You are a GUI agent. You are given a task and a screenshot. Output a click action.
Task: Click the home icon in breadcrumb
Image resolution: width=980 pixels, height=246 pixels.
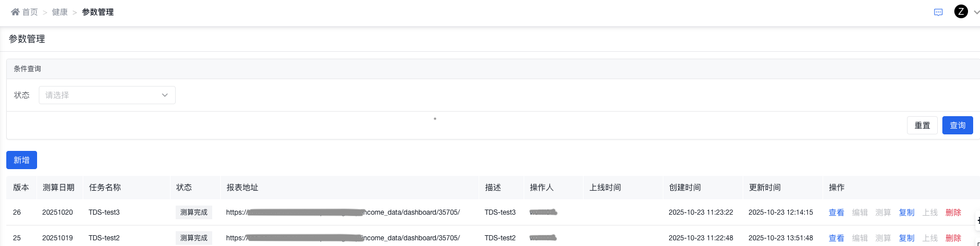15,12
